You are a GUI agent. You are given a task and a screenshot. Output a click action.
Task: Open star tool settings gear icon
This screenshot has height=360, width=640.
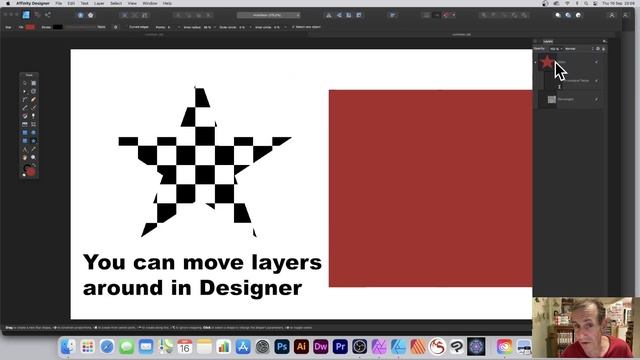pyautogui.click(x=116, y=27)
